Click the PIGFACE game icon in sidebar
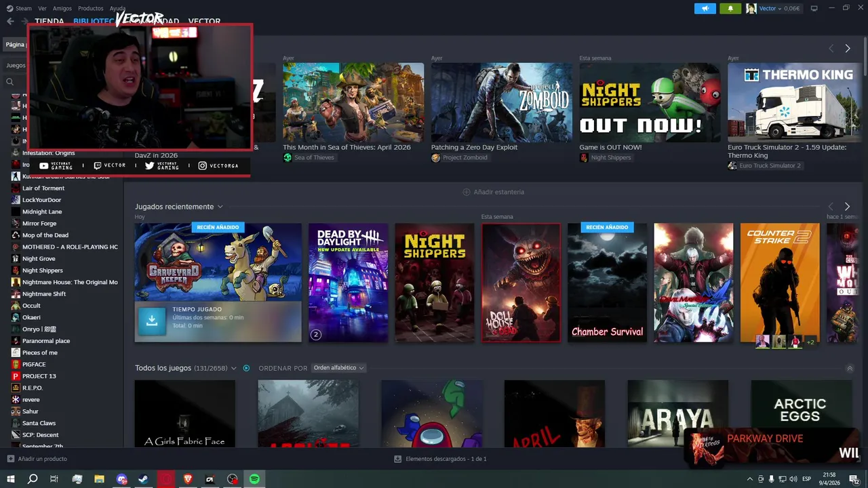This screenshot has height=488, width=868. (16, 364)
